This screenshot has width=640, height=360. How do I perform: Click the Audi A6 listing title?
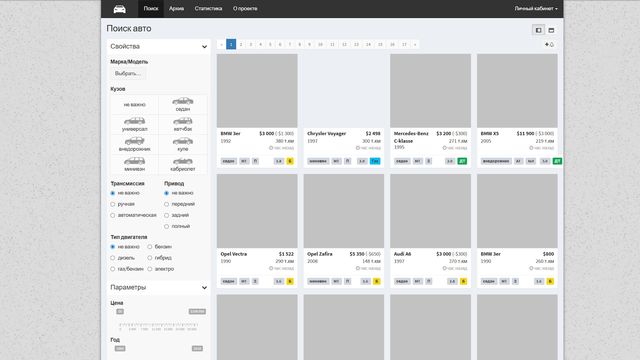click(x=402, y=254)
